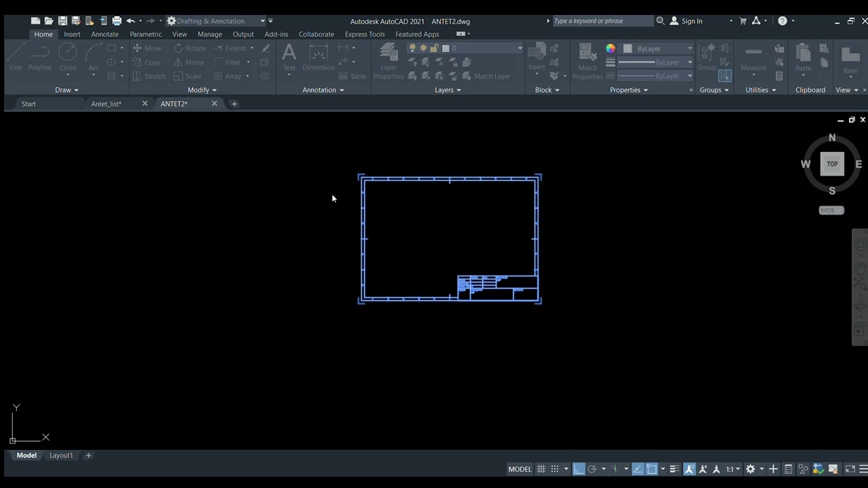This screenshot has width=868, height=488.
Task: Expand the Properties panel
Action: pos(629,90)
